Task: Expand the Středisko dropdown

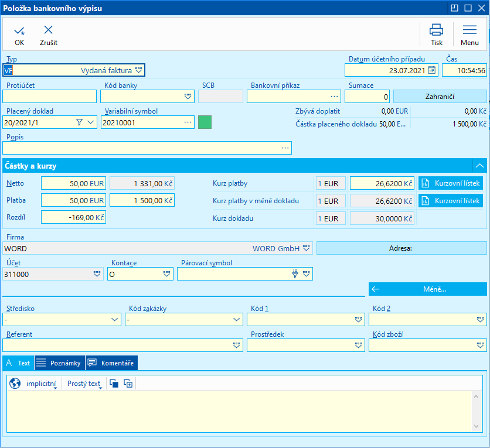Action: 115,320
